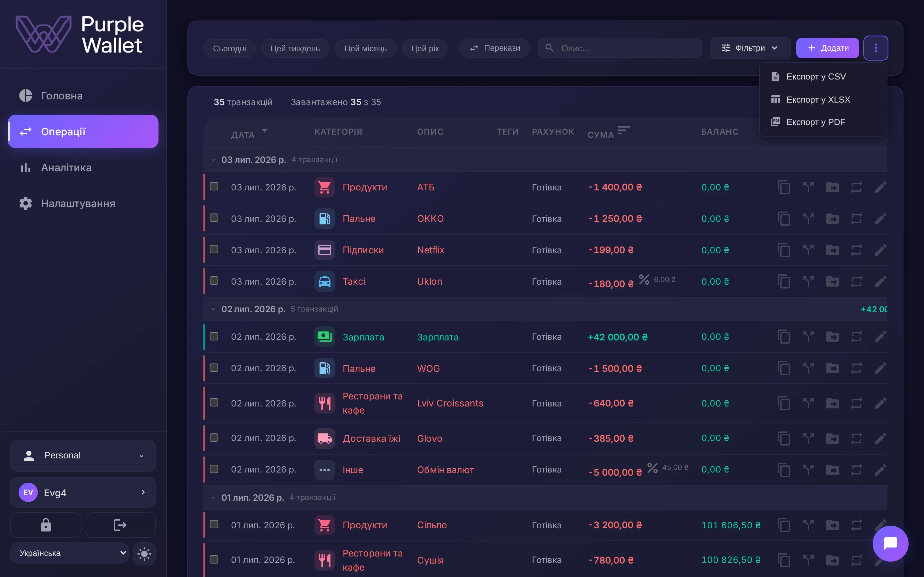This screenshot has height=577, width=924.
Task: Edit the Зарплата transaction with pencil icon
Action: tap(880, 337)
